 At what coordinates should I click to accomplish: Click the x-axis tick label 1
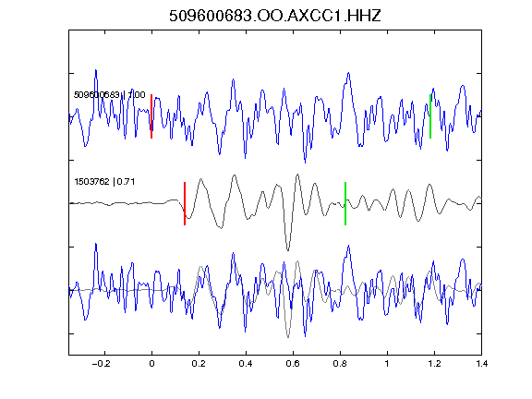coord(387,364)
